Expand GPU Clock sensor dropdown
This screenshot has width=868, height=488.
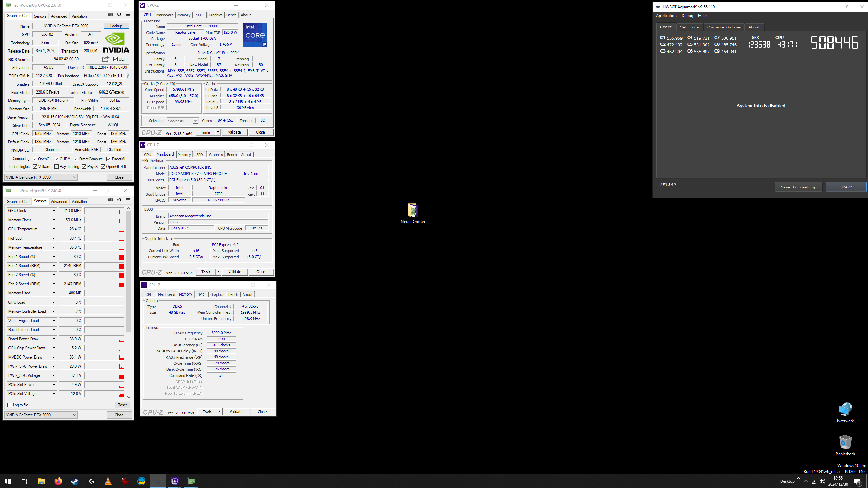click(x=54, y=211)
